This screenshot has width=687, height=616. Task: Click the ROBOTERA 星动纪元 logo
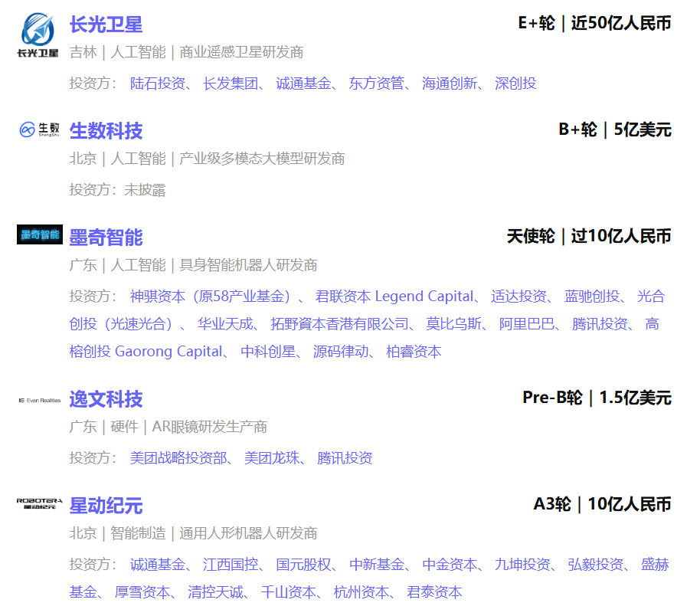pyautogui.click(x=39, y=503)
